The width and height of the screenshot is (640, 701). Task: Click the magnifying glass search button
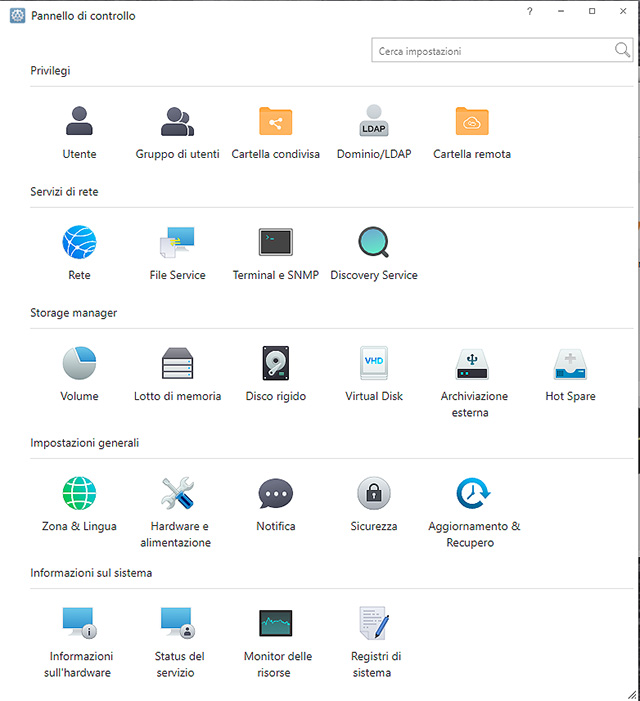(x=622, y=51)
